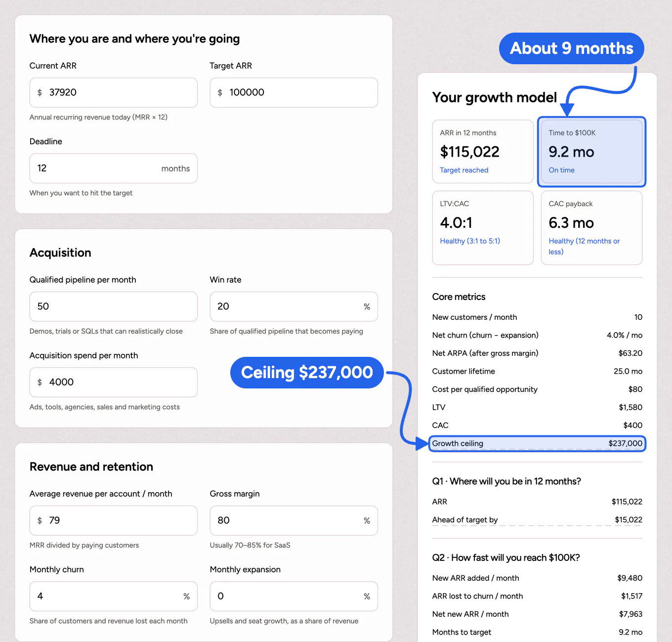Viewport: 672px width, 642px height.
Task: Click the Monthly expansion input field
Action: tap(294, 596)
